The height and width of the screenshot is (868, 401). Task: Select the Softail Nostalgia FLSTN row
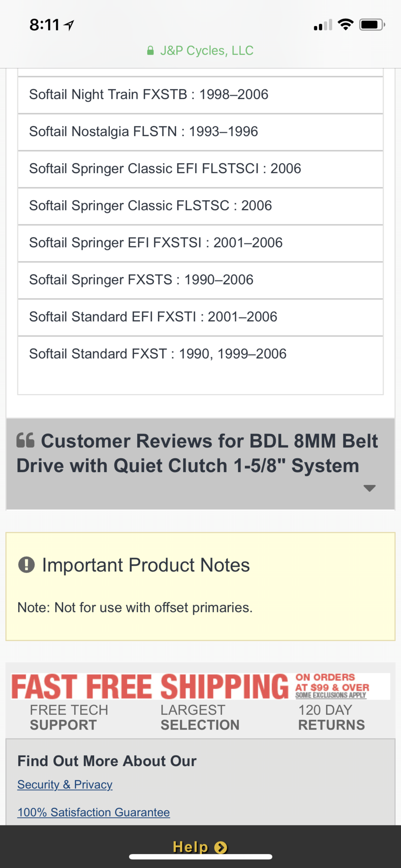click(200, 132)
